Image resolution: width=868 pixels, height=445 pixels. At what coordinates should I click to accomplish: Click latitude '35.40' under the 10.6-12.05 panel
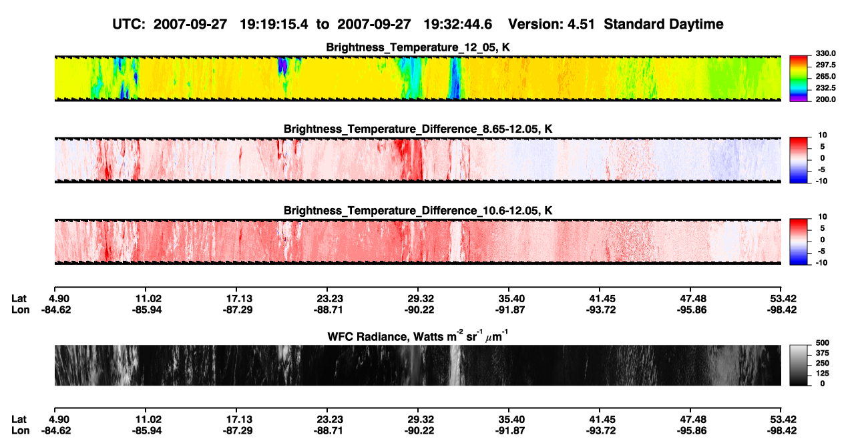click(511, 298)
